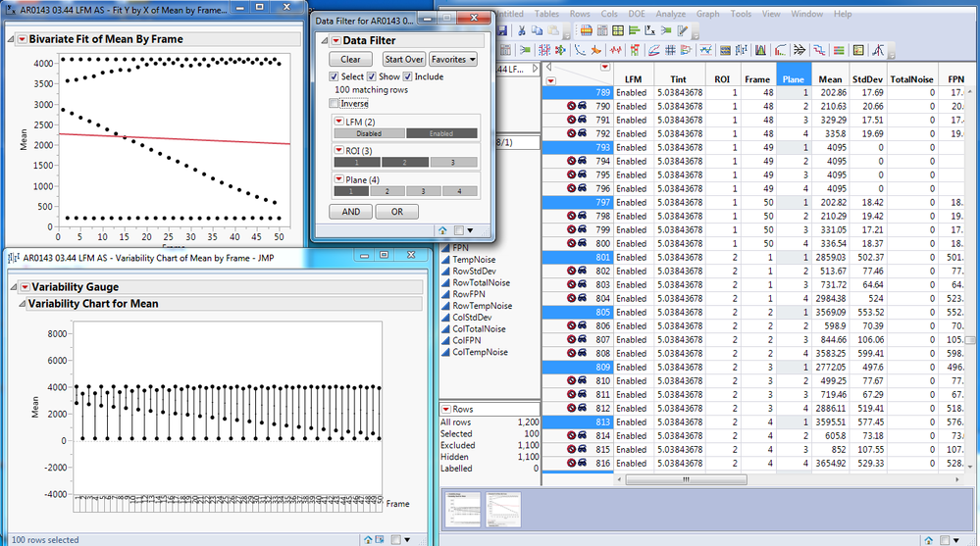Click the home window icon in Data Filter
The image size is (980, 546).
441,229
